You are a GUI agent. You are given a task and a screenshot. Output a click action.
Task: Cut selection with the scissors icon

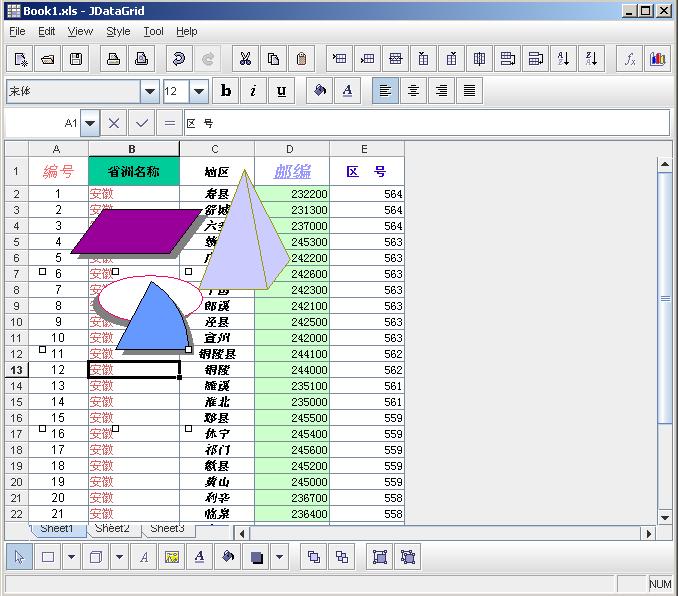coord(245,59)
